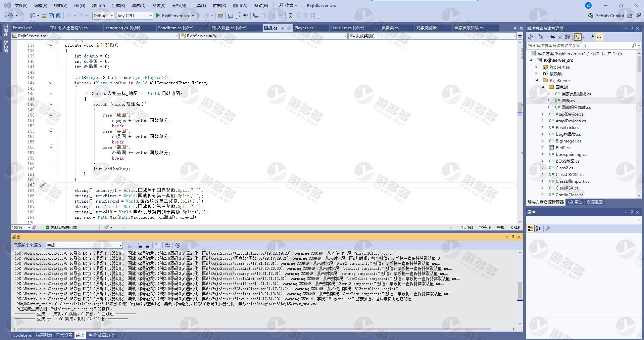The image size is (644, 340).
Task: Open the 调试(D) menu
Action: pos(139,5)
